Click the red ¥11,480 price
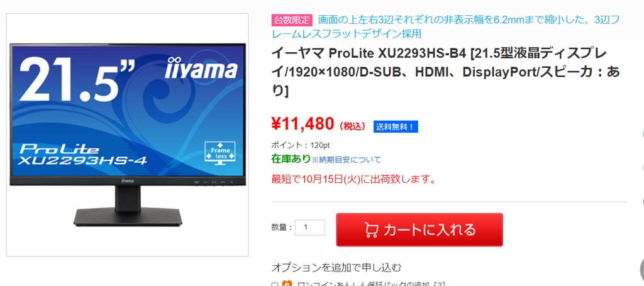The image size is (644, 286). 303,123
